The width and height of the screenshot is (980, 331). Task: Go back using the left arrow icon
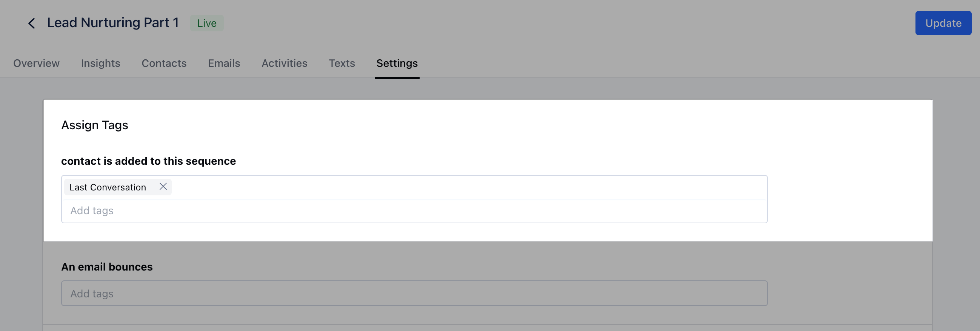32,23
